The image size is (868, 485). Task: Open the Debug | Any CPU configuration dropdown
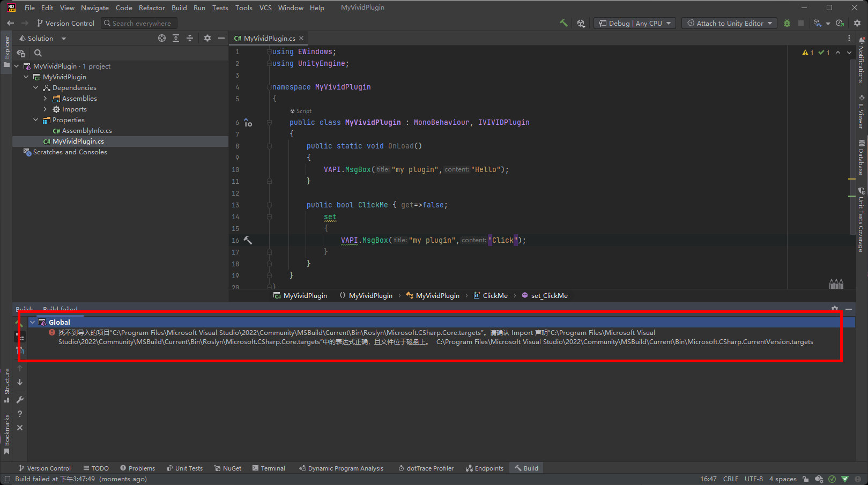[635, 23]
